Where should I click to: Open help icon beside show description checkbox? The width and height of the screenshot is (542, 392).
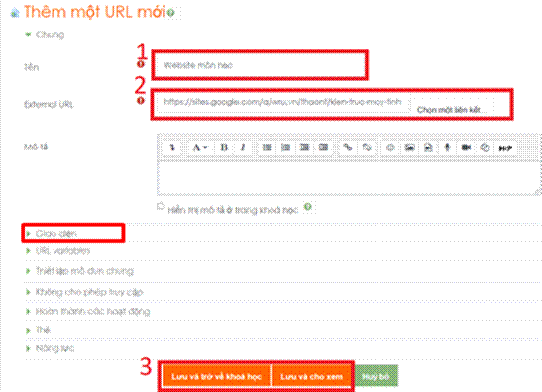[307, 207]
